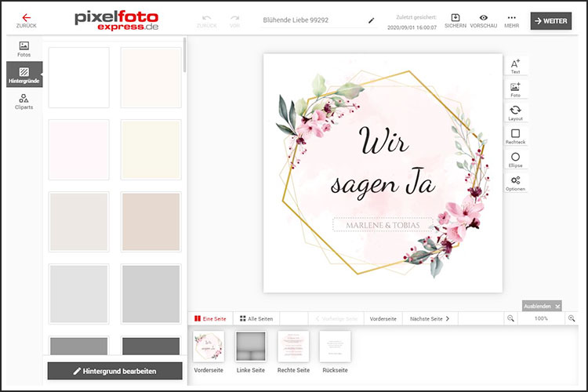This screenshot has height=392, width=588.
Task: Open the Cliparts tab
Action: 24,102
